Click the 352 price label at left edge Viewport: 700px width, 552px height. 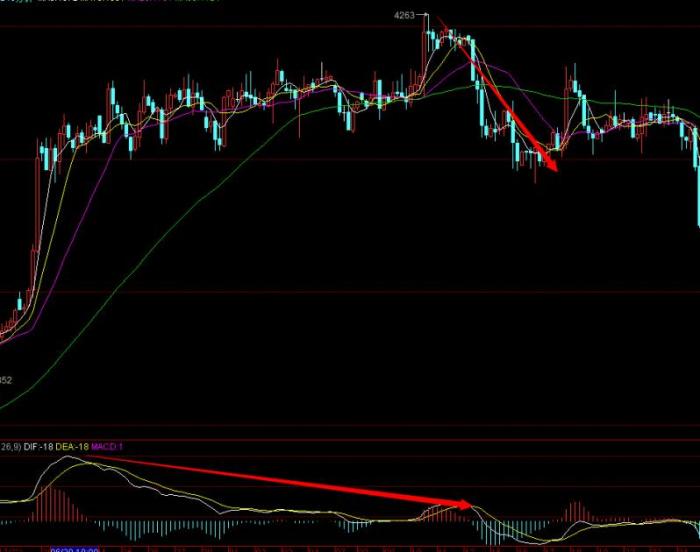(x=6, y=381)
